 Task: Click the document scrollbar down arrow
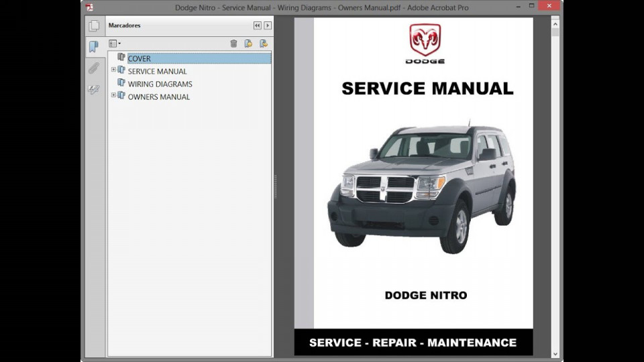coord(555,354)
